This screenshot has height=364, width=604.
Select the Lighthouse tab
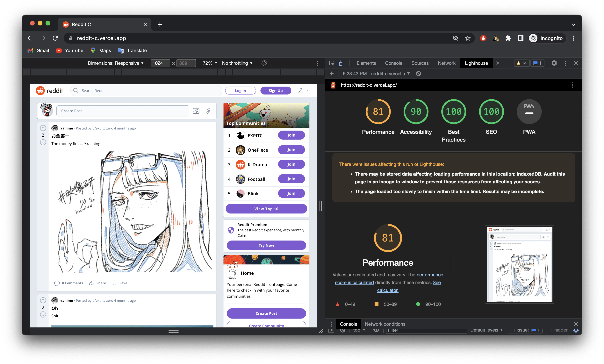click(476, 63)
